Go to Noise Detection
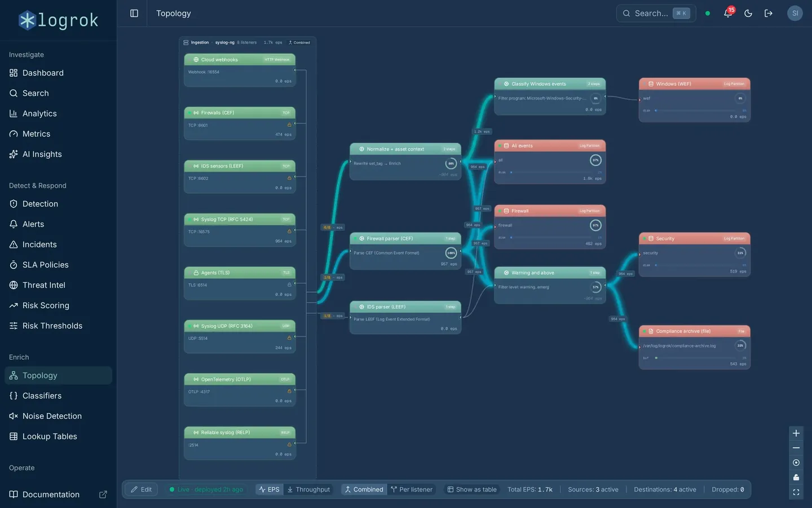This screenshot has height=508, width=812. click(x=58, y=416)
